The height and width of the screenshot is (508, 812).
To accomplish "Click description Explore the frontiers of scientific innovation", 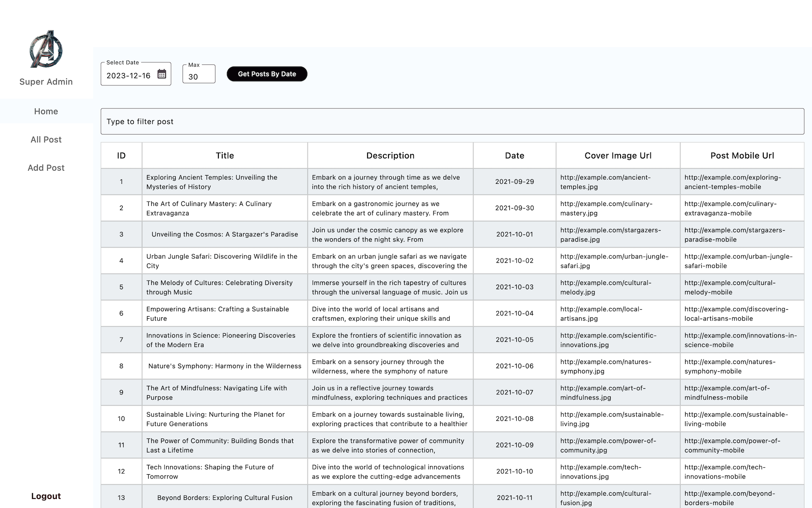I will (387, 340).
